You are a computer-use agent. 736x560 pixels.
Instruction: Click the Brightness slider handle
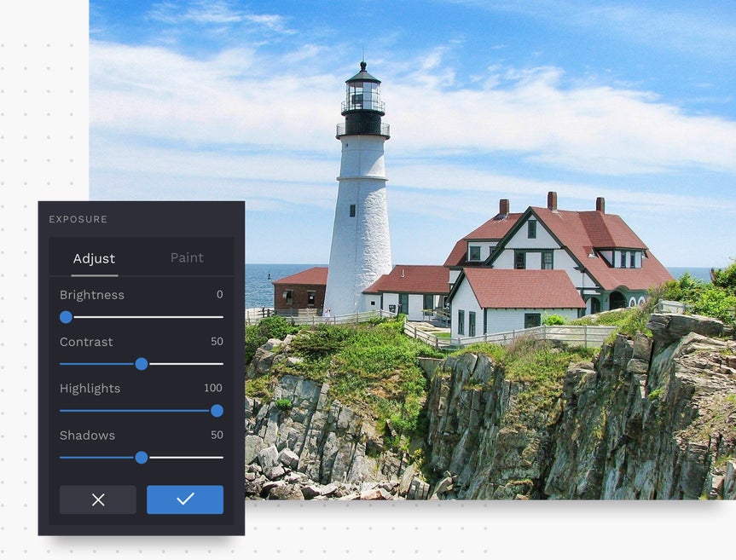pos(67,317)
